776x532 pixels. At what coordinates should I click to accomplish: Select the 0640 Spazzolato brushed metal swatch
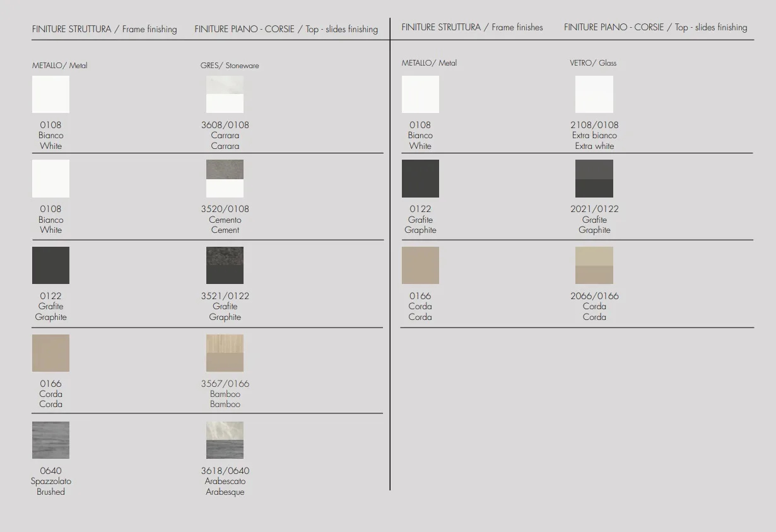pyautogui.click(x=50, y=440)
